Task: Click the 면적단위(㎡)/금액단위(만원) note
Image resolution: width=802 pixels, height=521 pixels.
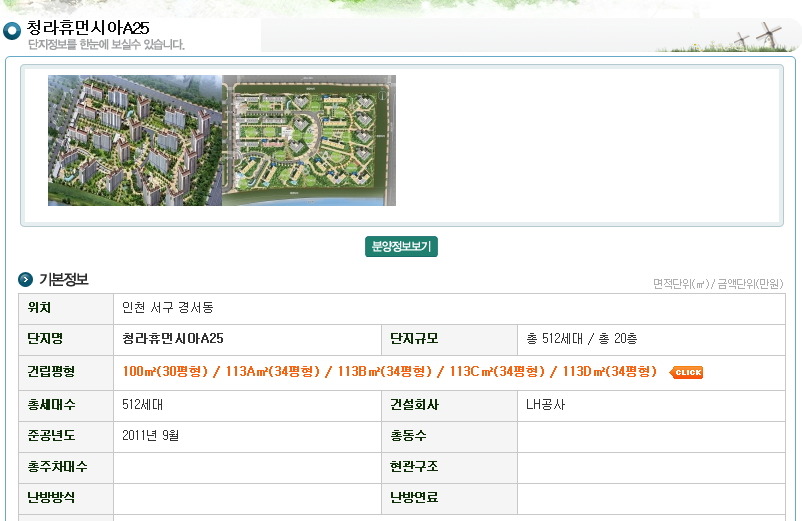Action: [x=718, y=284]
